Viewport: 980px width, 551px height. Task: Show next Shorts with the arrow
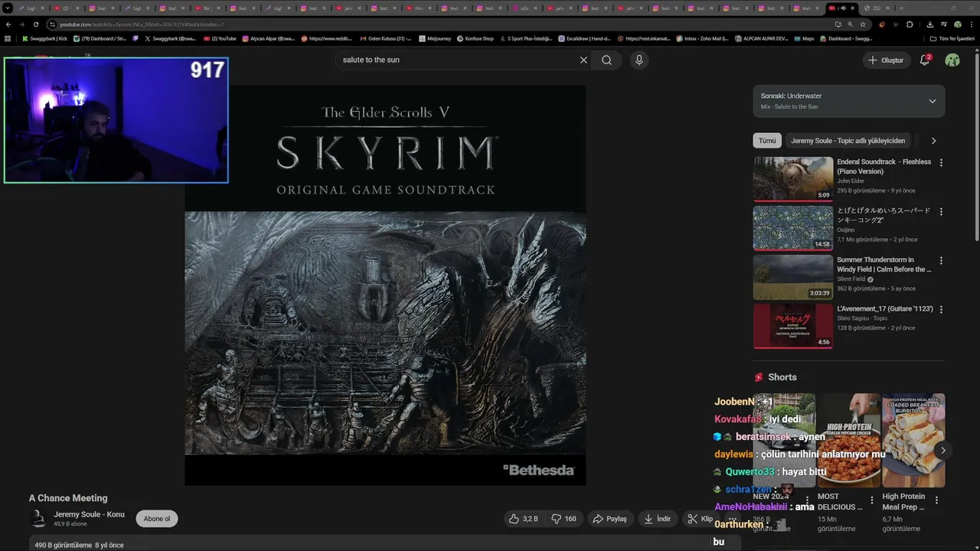tap(942, 450)
